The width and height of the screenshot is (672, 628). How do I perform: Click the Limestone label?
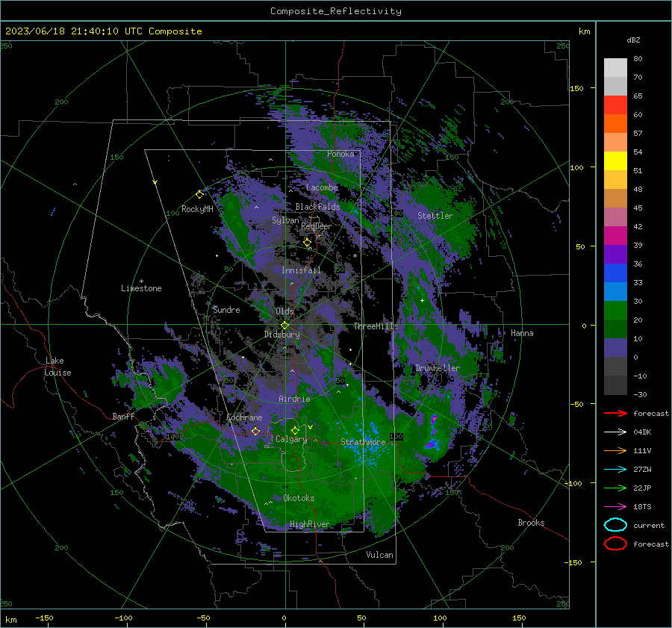[x=141, y=288]
